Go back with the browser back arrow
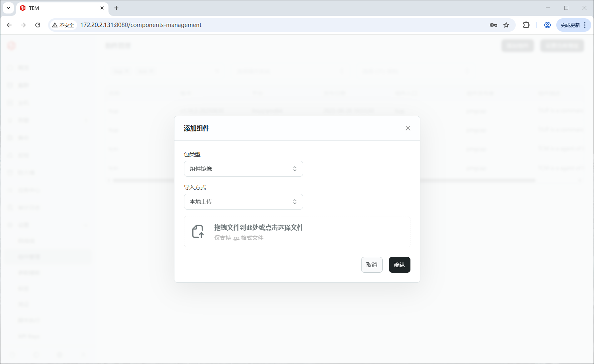The image size is (594, 364). 10,25
